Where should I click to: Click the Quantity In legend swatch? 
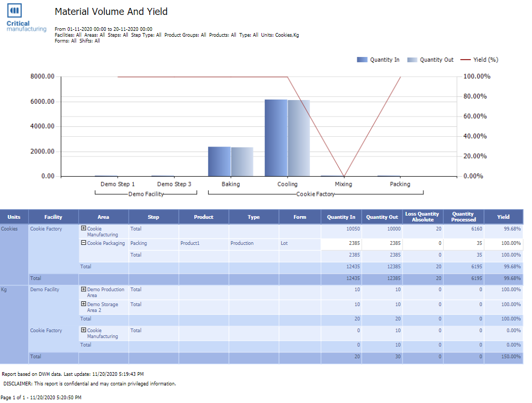point(362,60)
